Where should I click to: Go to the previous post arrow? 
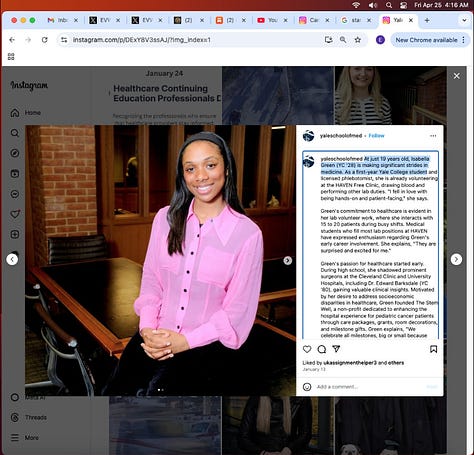point(12,259)
